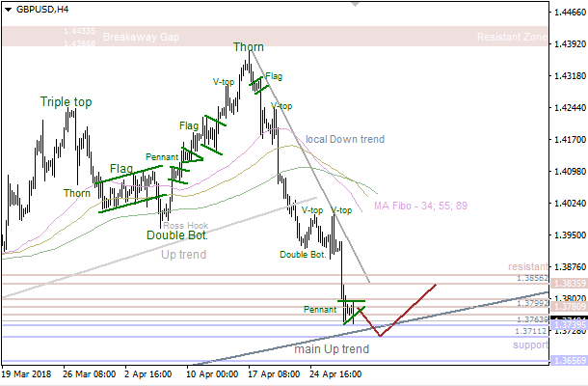Image resolution: width=588 pixels, height=386 pixels.
Task: Click the 19 Mar 2018 date on time axis
Action: (x=27, y=372)
